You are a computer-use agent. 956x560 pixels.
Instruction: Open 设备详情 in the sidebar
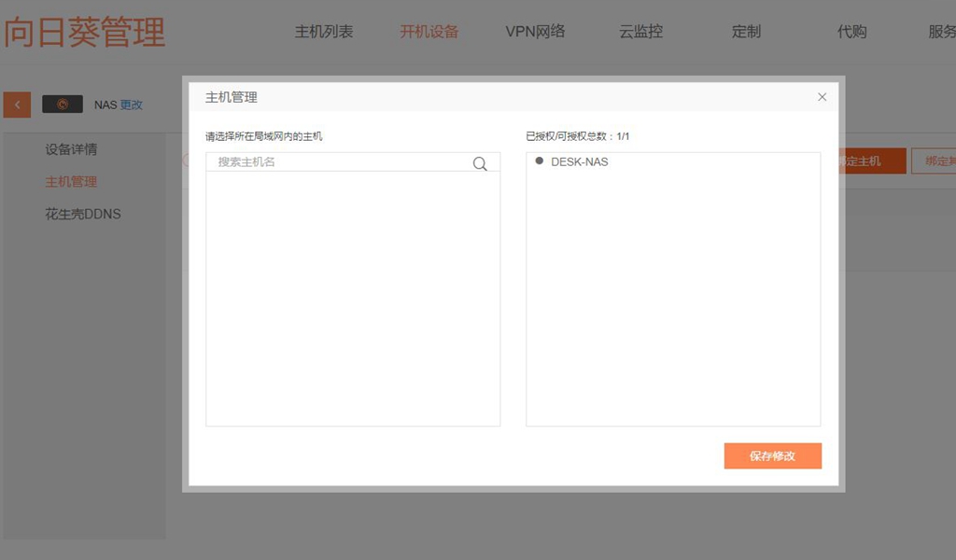tap(70, 148)
